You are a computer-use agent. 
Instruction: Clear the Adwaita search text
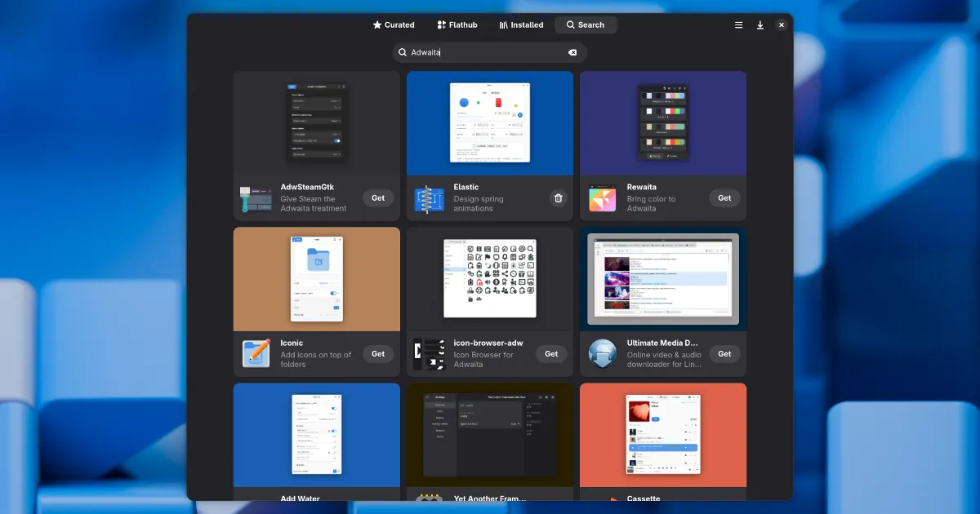572,52
